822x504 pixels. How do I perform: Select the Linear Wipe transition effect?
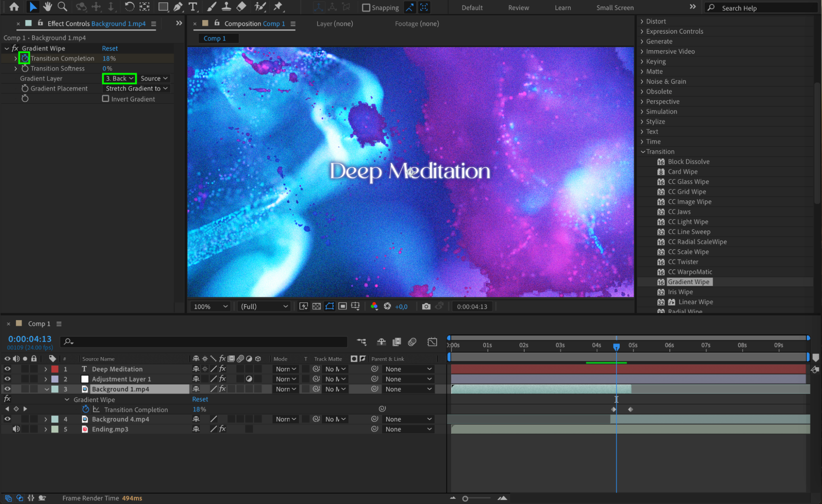[x=695, y=302]
